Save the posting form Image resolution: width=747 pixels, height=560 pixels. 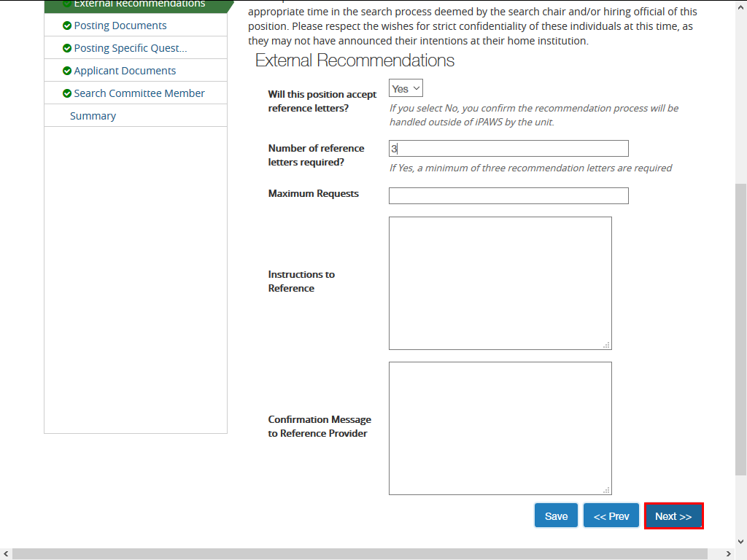(x=556, y=516)
